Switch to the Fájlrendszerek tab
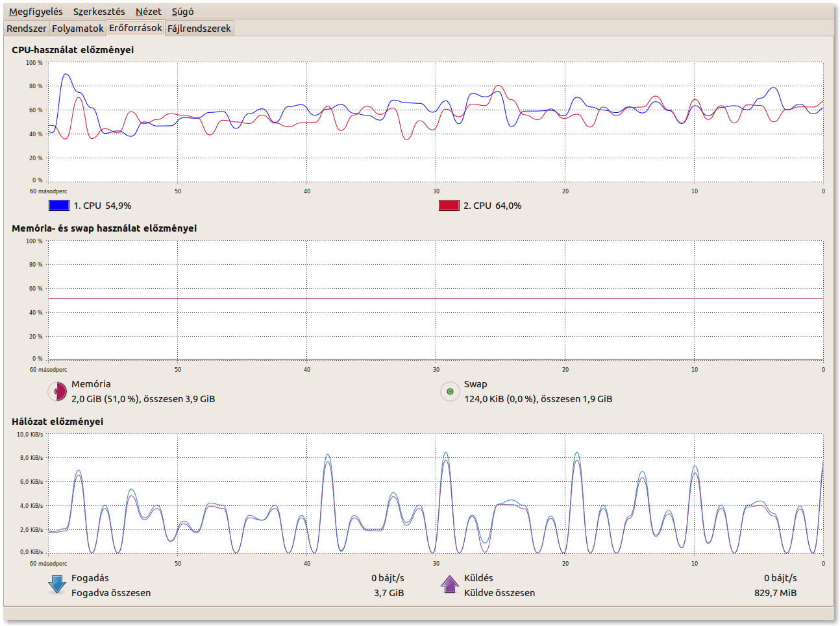This screenshot has height=626, width=840. click(199, 29)
